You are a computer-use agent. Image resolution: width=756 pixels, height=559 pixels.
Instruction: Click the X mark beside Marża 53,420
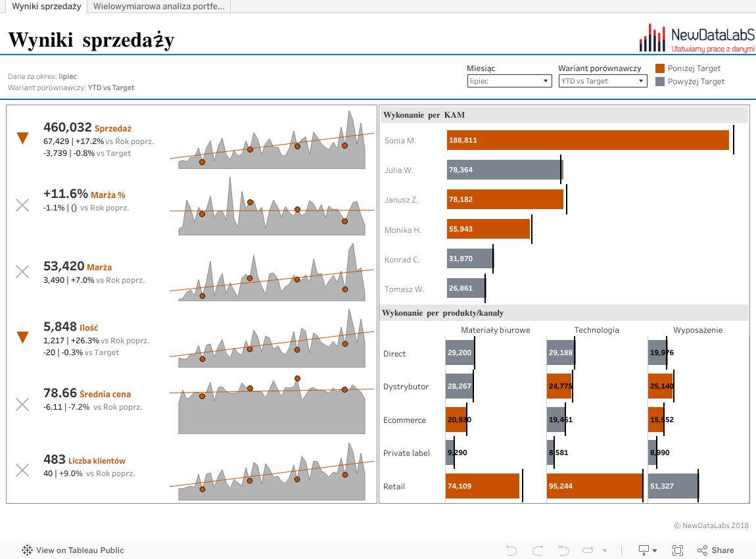[x=22, y=272]
